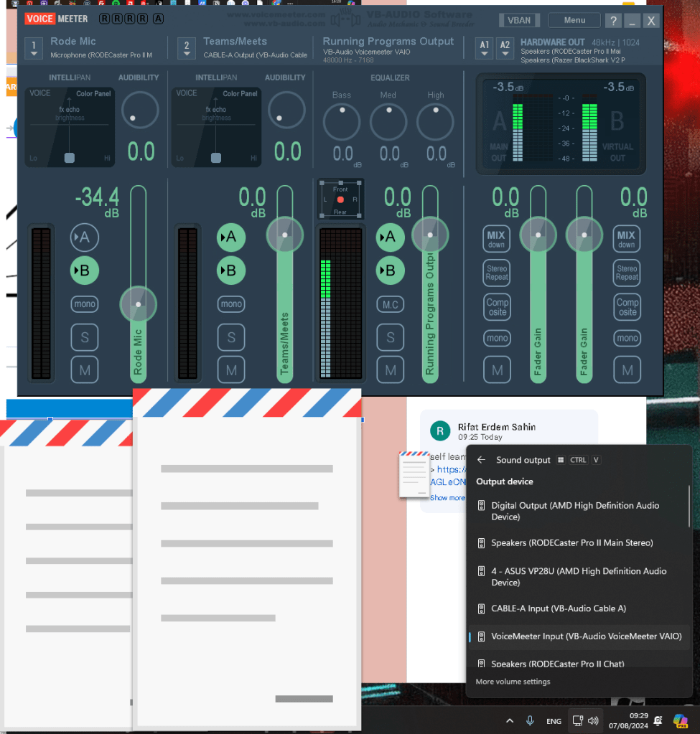Screen dimensions: 700x734
Task: Click Show more in Teams message
Action: coord(447,498)
